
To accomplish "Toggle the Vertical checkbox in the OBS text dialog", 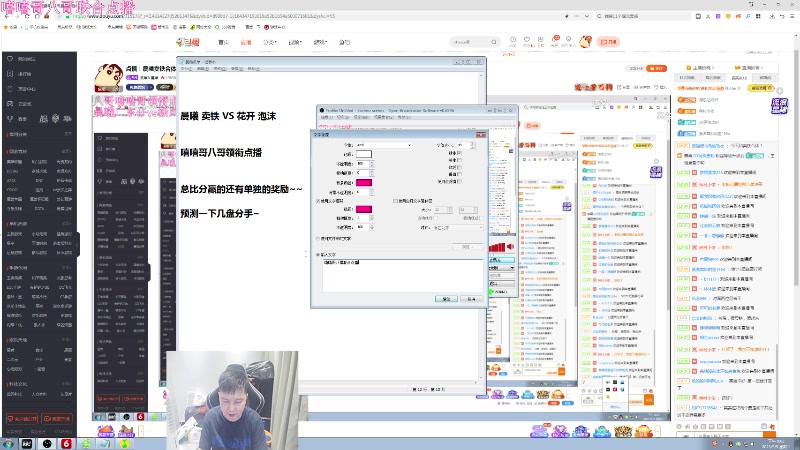I will click(460, 174).
